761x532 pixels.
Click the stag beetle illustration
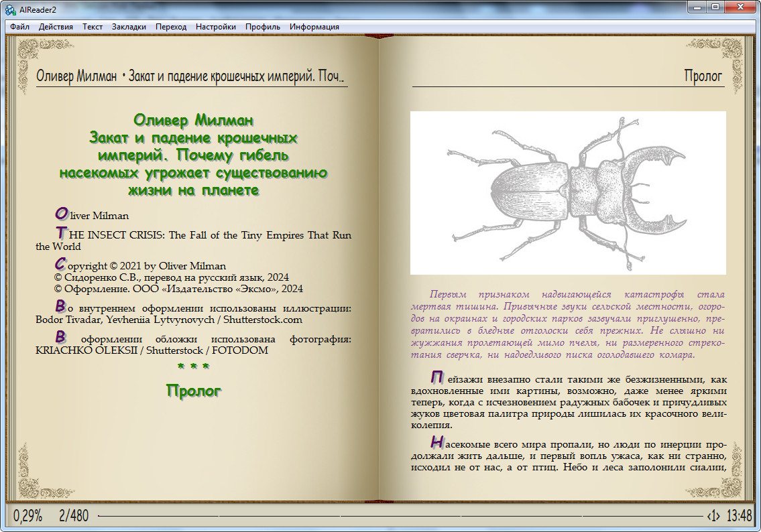(568, 193)
